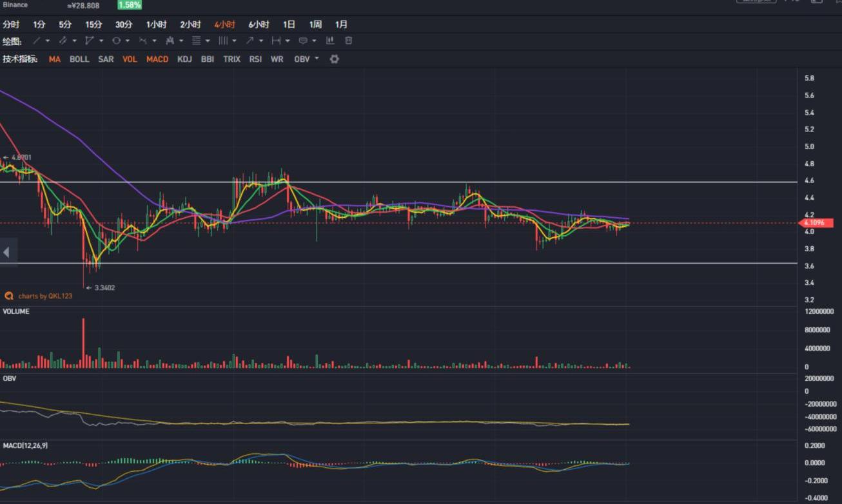Delete drawings with the trash icon
842x504 pixels.
point(349,41)
